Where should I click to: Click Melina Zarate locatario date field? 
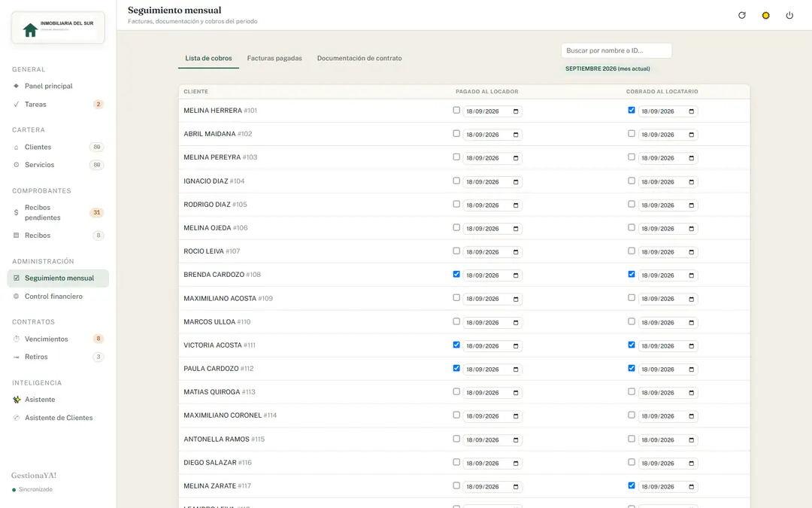point(668,487)
